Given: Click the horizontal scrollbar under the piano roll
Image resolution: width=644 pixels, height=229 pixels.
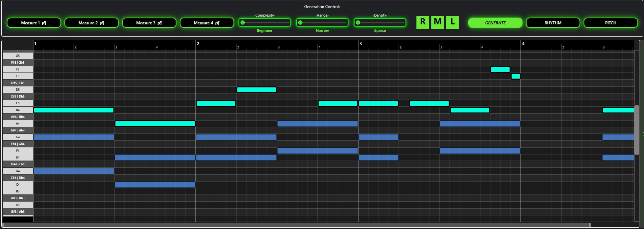Looking at the screenshot, I should (296, 225).
